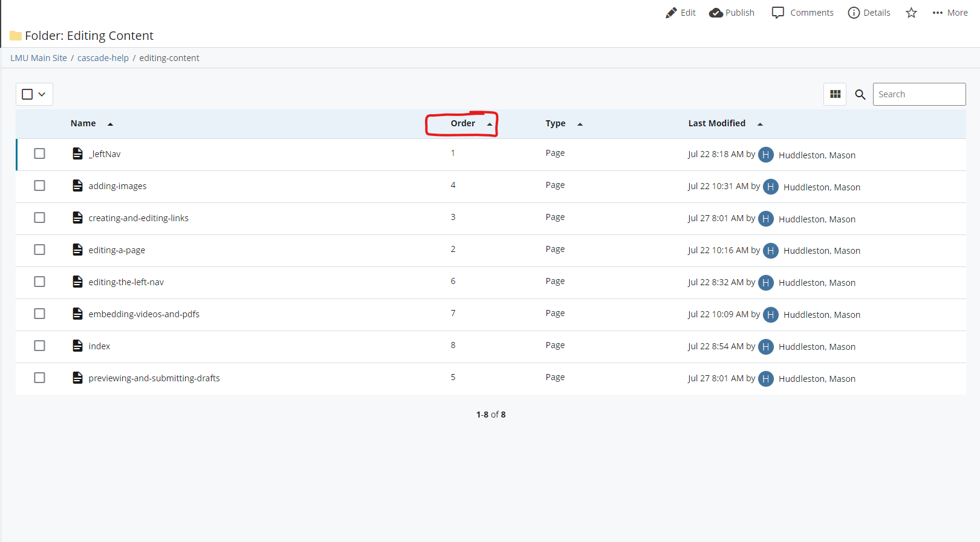
Task: Click 'Jul 22 10:09 AM by' timestamp
Action: pyautogui.click(x=724, y=314)
